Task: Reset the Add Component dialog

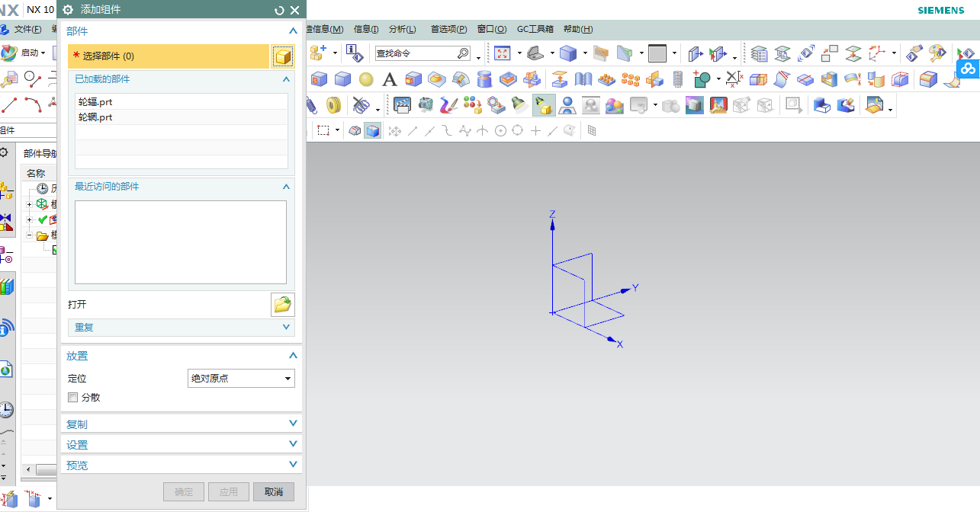Action: [x=279, y=10]
